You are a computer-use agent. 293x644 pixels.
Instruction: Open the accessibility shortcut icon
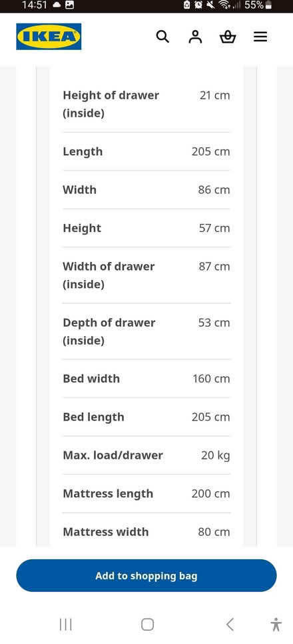pyautogui.click(x=276, y=625)
